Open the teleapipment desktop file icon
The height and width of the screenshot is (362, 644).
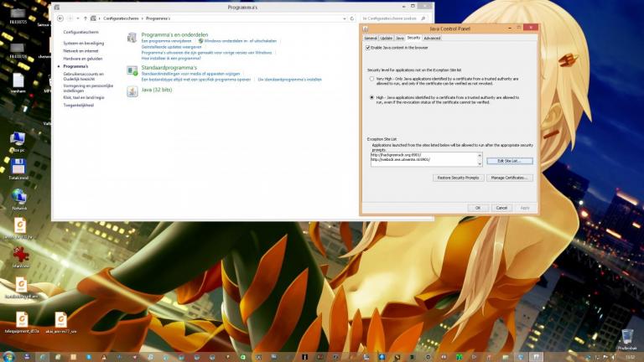22,319
